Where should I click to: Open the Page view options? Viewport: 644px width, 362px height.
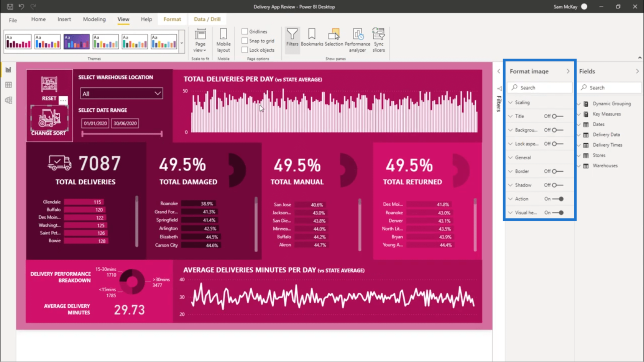[x=200, y=40]
